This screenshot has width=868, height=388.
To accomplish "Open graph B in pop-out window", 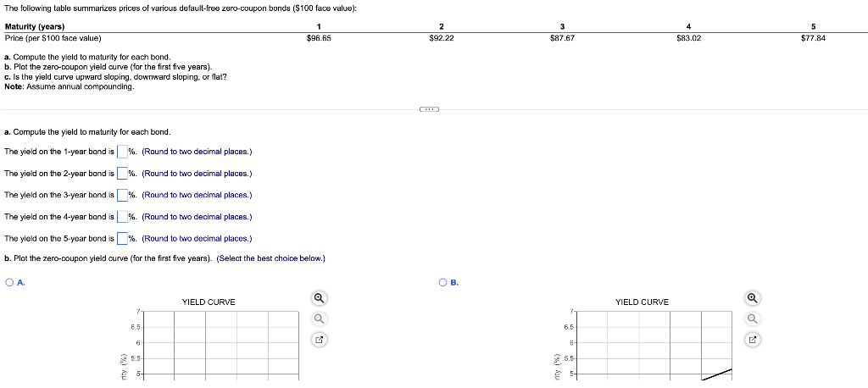I will [x=752, y=339].
